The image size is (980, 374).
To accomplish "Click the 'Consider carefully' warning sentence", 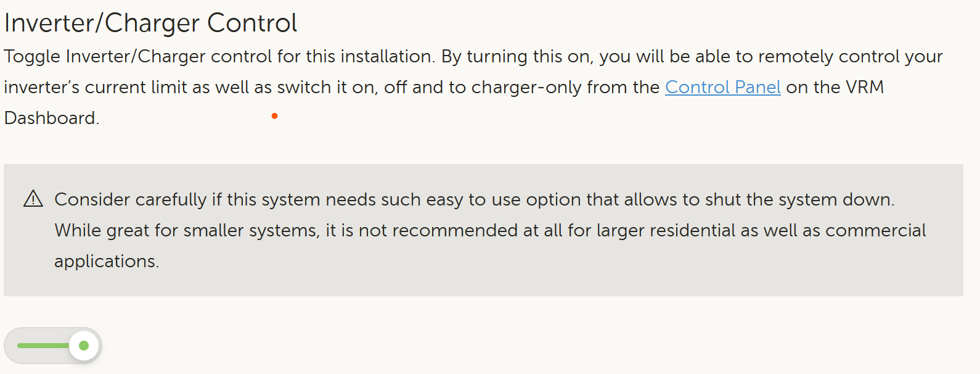I will [x=474, y=199].
